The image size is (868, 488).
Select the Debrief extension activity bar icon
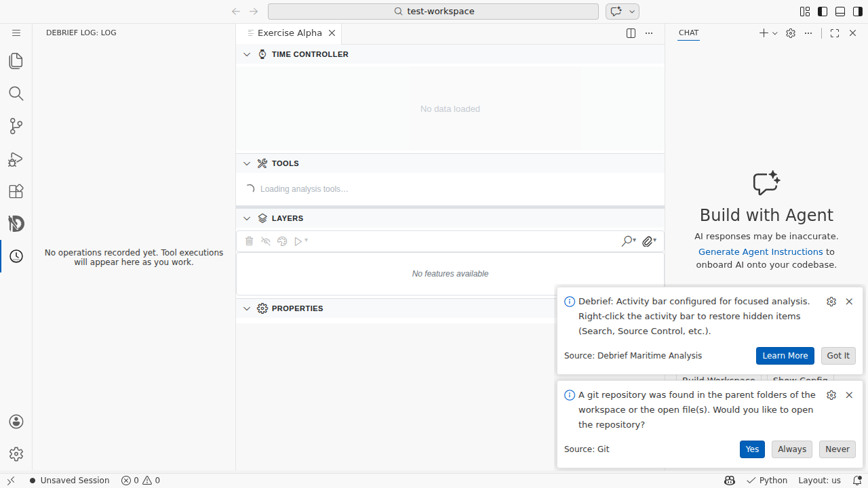[x=16, y=224]
